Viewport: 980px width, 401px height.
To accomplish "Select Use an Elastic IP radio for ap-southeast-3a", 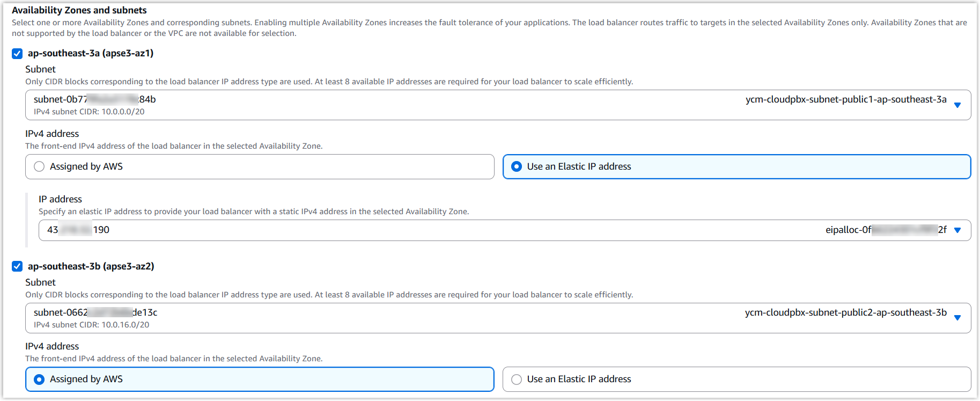I will [x=517, y=167].
